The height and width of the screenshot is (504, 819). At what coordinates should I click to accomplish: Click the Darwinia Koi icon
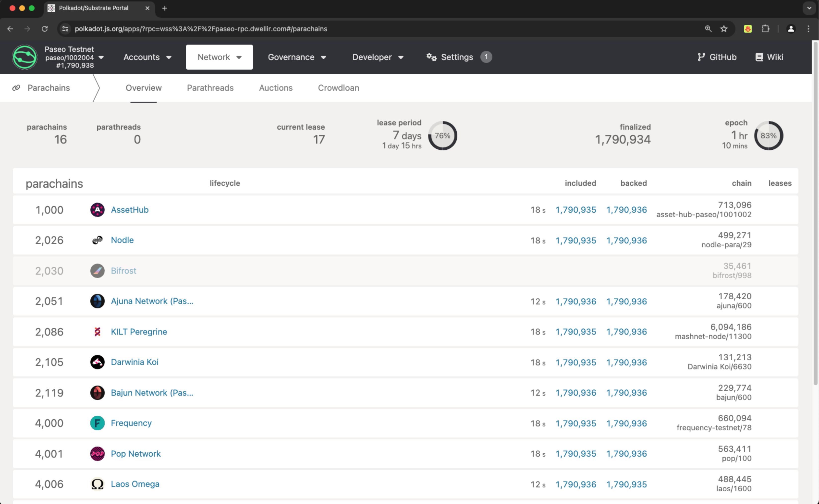pos(97,362)
